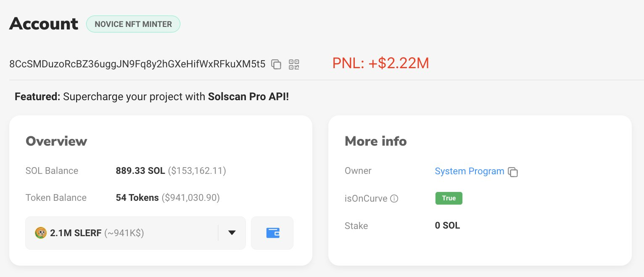Click the SLERF token avatar icon

(x=41, y=233)
